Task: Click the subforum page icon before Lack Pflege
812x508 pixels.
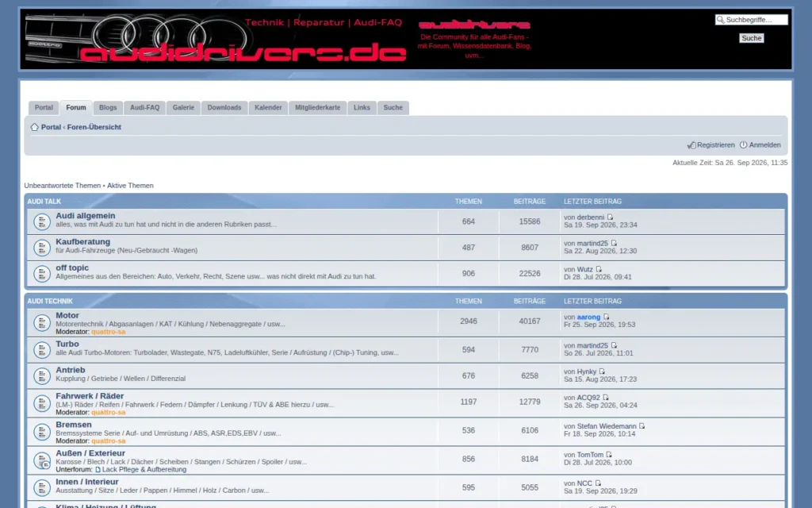Action: click(x=98, y=470)
